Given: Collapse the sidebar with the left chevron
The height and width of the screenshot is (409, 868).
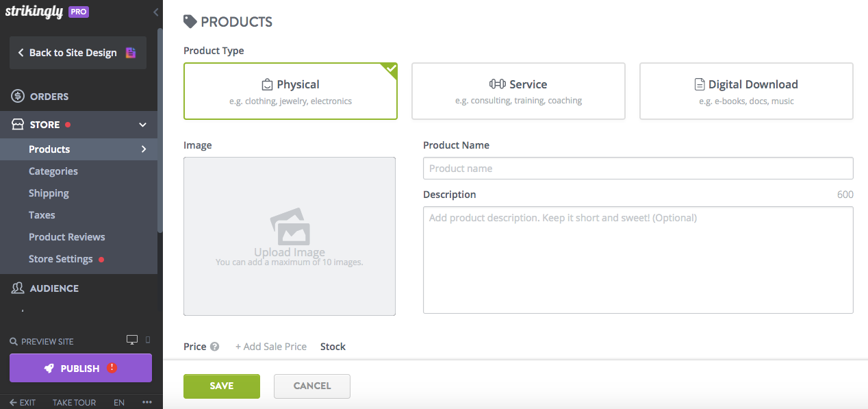Looking at the screenshot, I should 155,12.
